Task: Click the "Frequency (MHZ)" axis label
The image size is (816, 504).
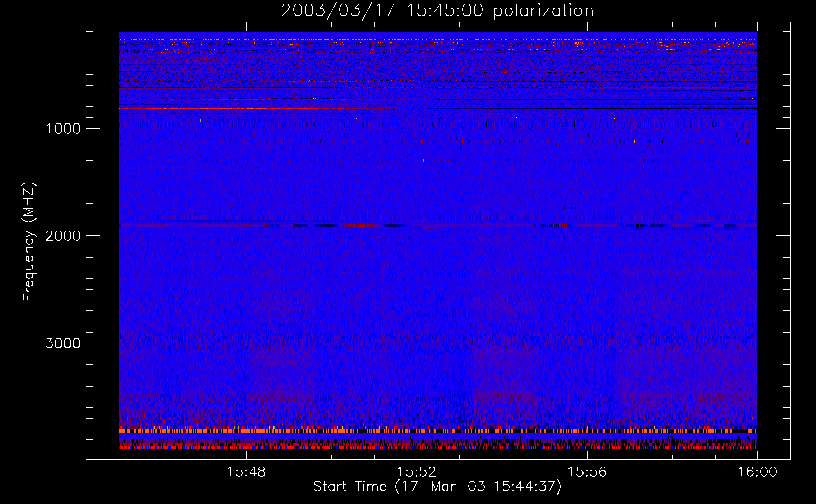Action: (x=29, y=242)
